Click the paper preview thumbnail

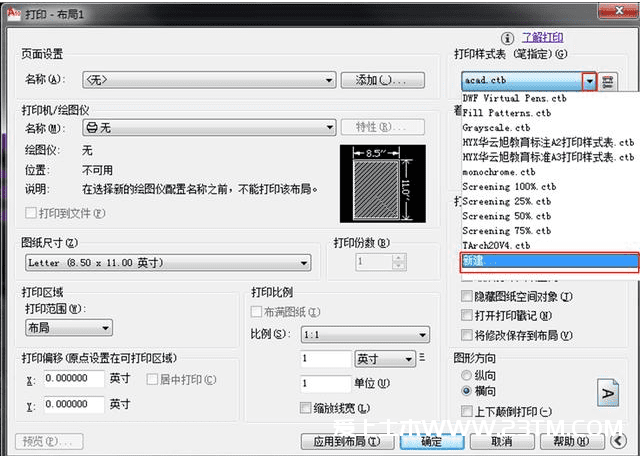coord(382,183)
